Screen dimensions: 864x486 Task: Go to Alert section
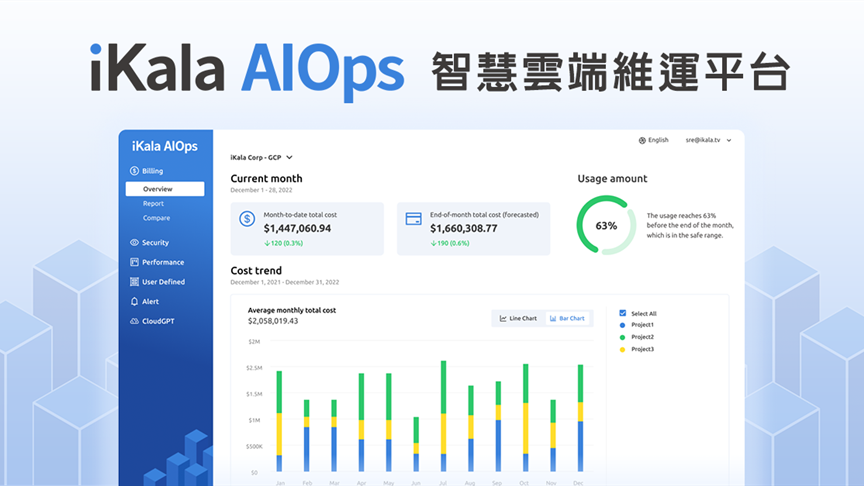coord(144,301)
